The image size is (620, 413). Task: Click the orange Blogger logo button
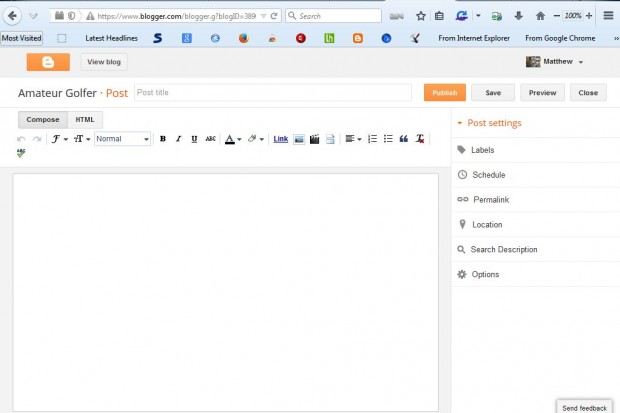click(48, 62)
